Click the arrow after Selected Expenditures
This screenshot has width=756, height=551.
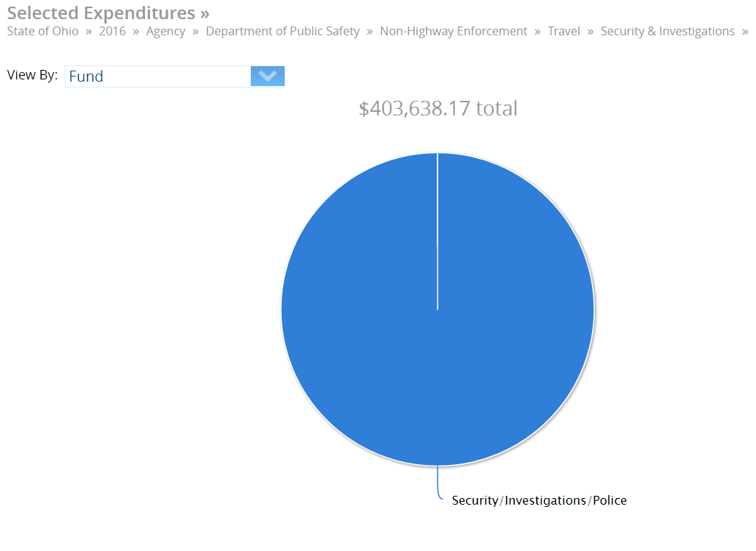203,13
